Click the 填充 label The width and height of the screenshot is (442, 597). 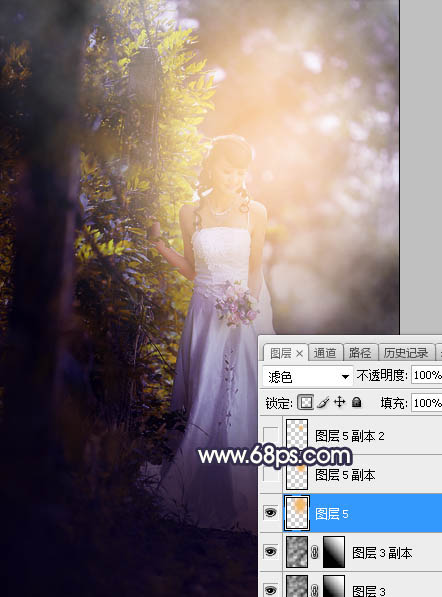pos(394,403)
